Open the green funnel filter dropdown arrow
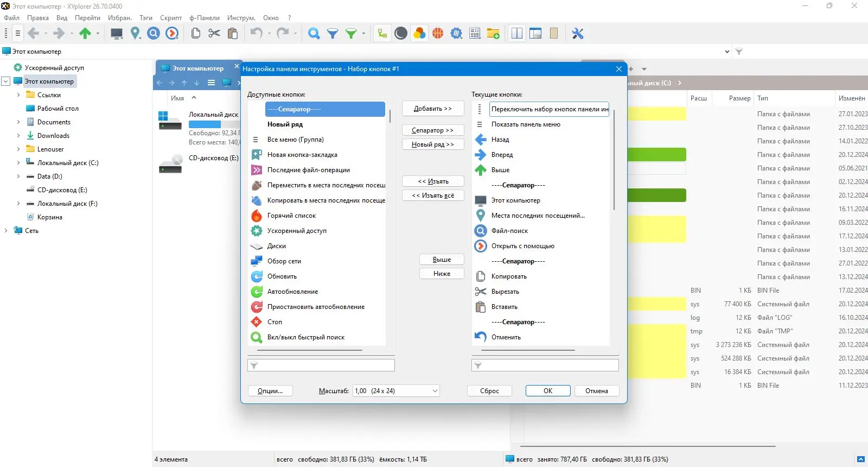Screen dimensions: 868x467 coord(363,34)
